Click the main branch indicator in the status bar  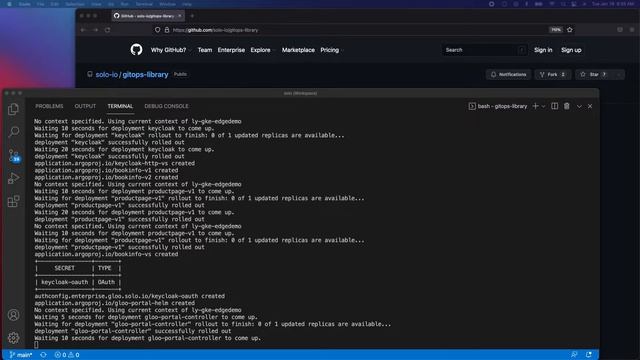pos(21,355)
